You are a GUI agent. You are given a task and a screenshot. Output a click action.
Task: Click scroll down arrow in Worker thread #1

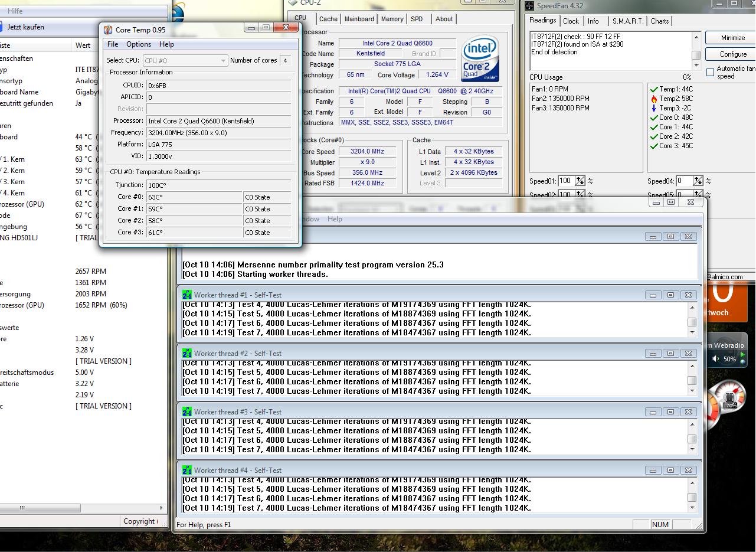692,333
